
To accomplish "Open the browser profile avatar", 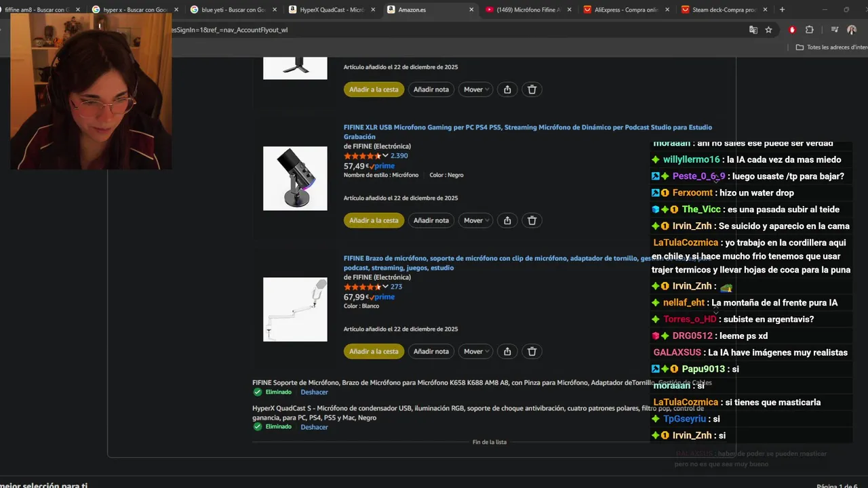I will point(852,30).
